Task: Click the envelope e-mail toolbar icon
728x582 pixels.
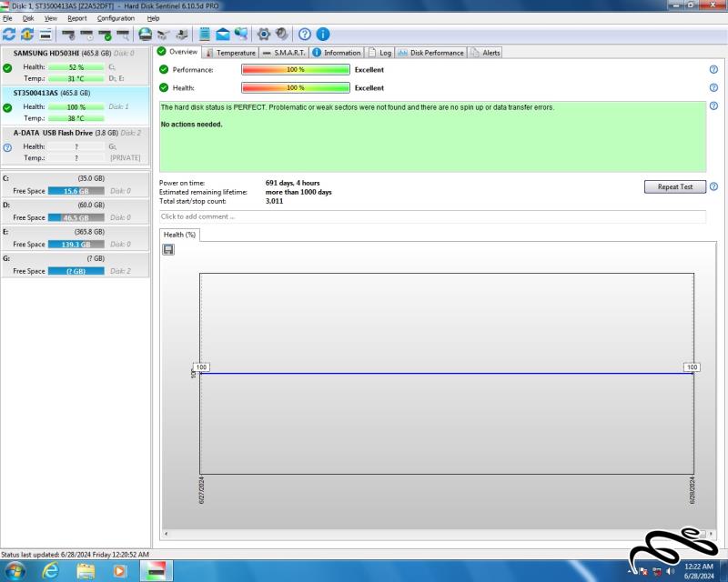Action: click(x=223, y=35)
